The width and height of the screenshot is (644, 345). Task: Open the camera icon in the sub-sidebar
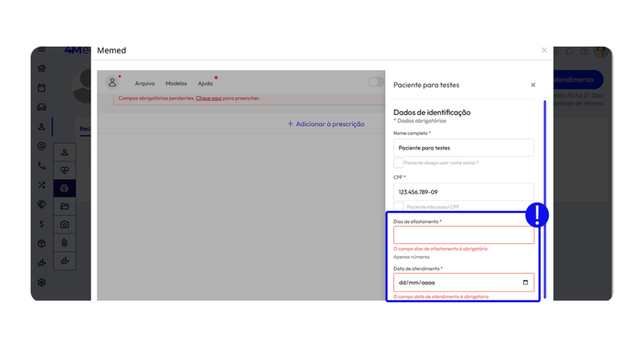pos(64,224)
